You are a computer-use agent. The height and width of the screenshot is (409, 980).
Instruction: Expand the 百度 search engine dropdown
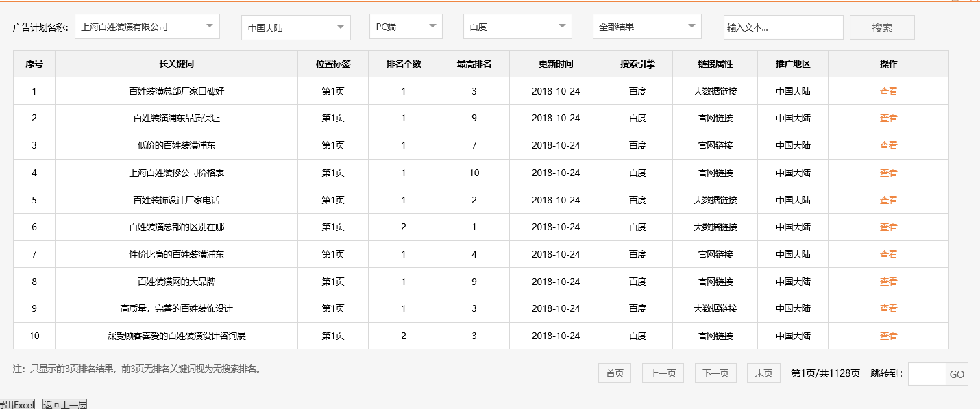pos(517,26)
